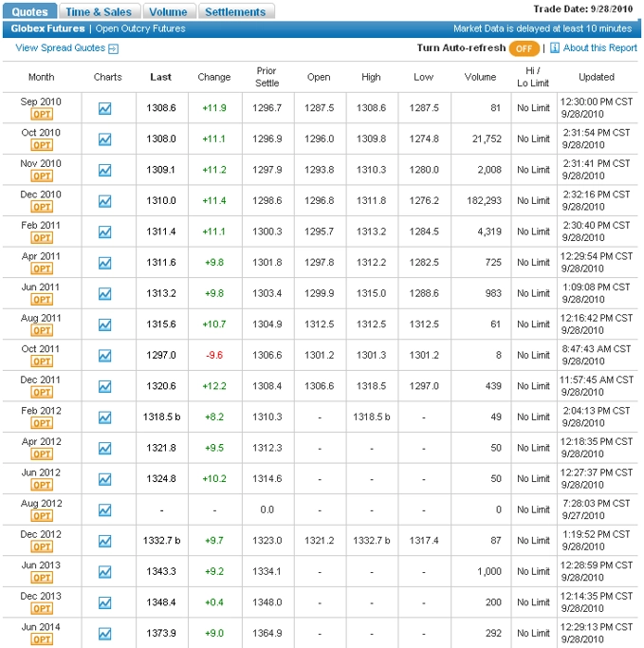Open the chart icon for Dec 2010
Screen dimensions: 644x648
point(104,200)
